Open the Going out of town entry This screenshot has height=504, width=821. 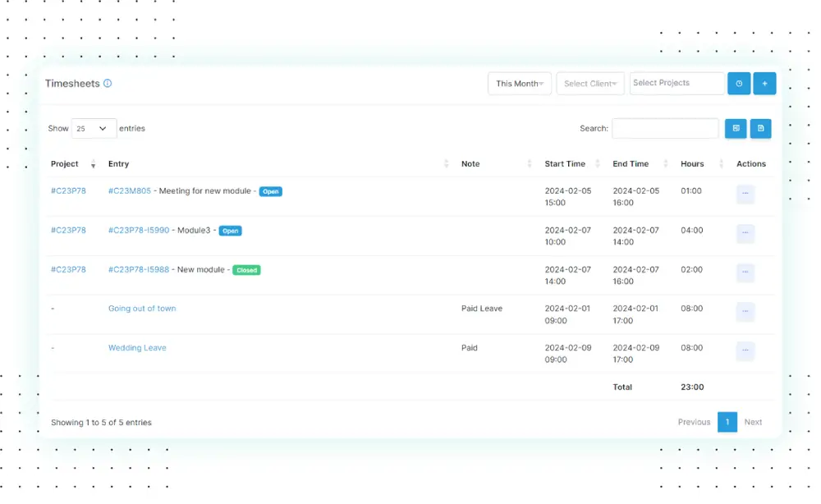[142, 308]
